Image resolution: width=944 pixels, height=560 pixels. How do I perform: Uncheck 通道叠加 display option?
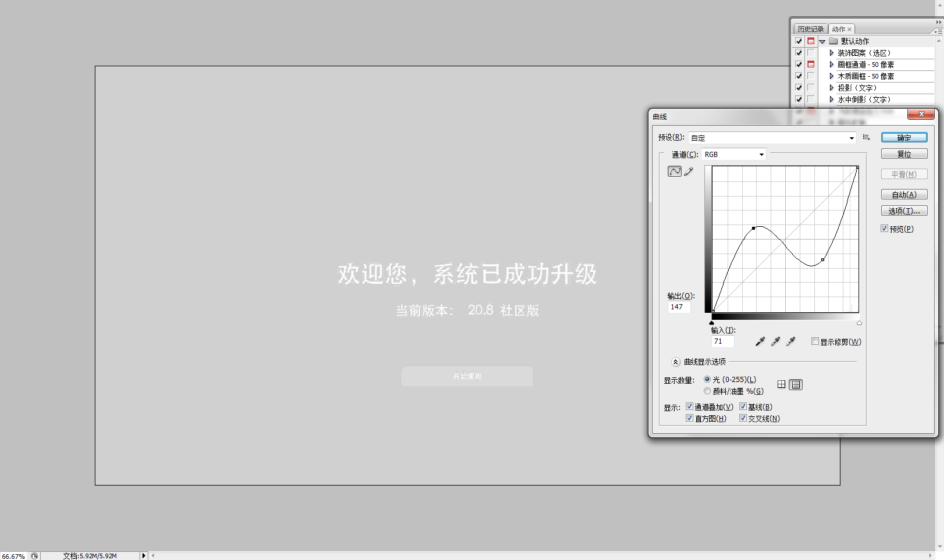coord(689,406)
